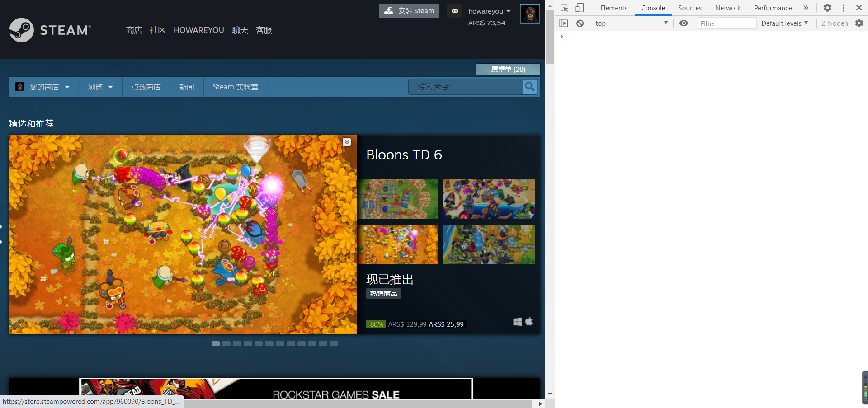Click the 热销商品 tag
This screenshot has width=868, height=408.
click(383, 293)
